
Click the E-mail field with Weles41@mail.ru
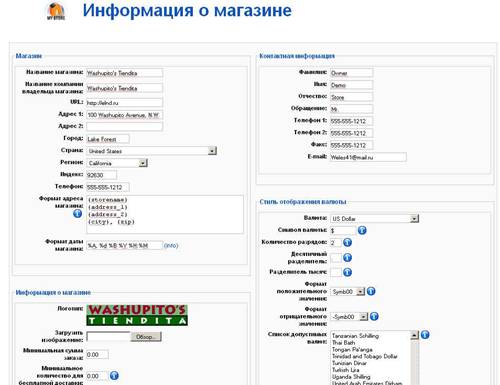368,157
